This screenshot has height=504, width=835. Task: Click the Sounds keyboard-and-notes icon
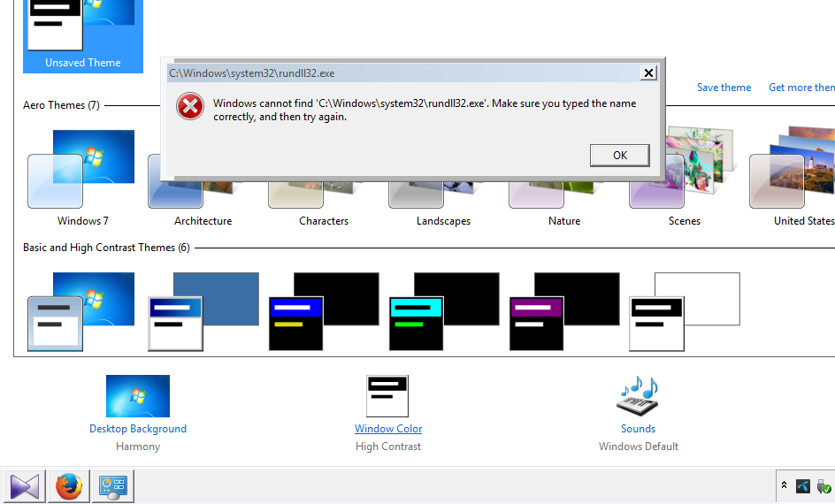[x=638, y=396]
